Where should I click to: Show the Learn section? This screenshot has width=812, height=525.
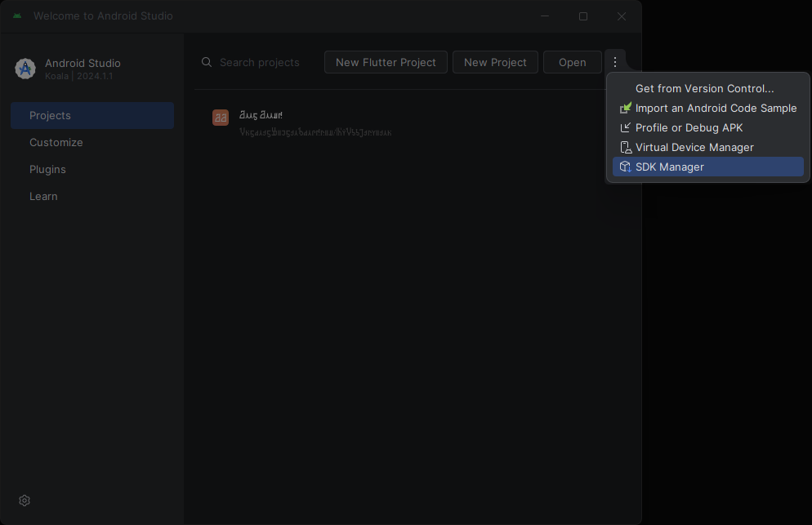click(92, 196)
